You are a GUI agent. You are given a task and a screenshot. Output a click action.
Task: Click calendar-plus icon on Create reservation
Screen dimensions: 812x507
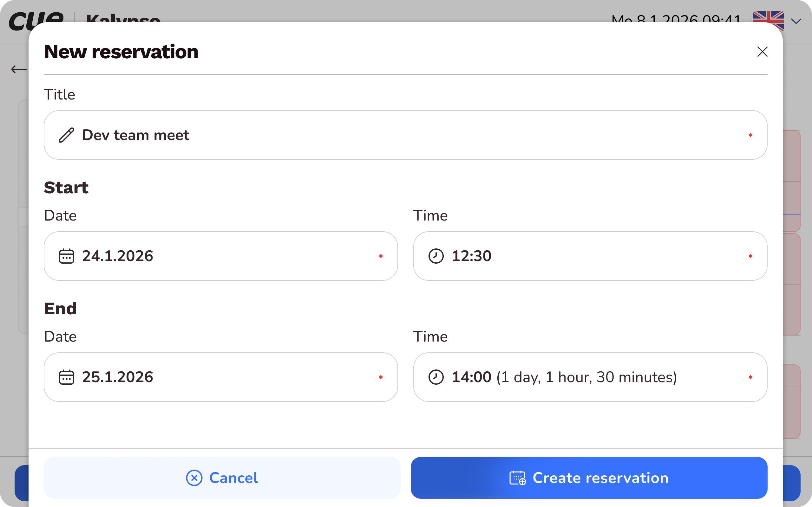[x=517, y=478]
